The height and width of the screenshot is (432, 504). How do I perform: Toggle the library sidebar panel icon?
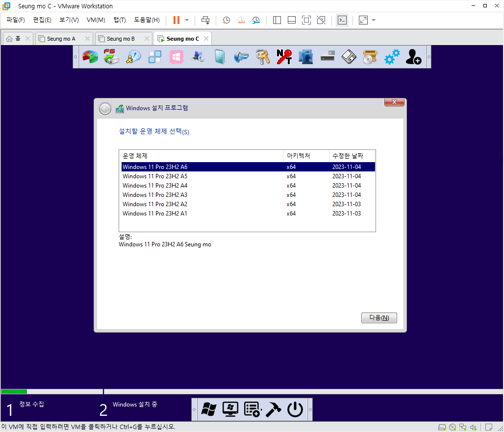[x=277, y=20]
